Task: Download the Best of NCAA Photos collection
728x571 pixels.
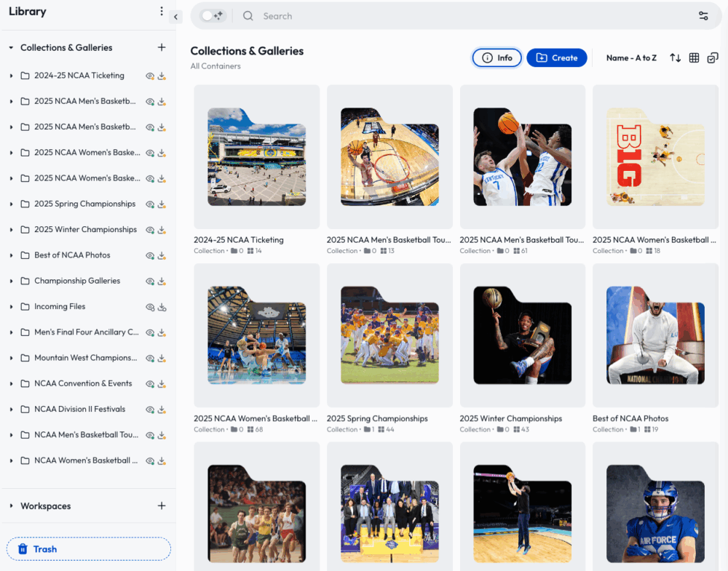Action: click(x=162, y=255)
